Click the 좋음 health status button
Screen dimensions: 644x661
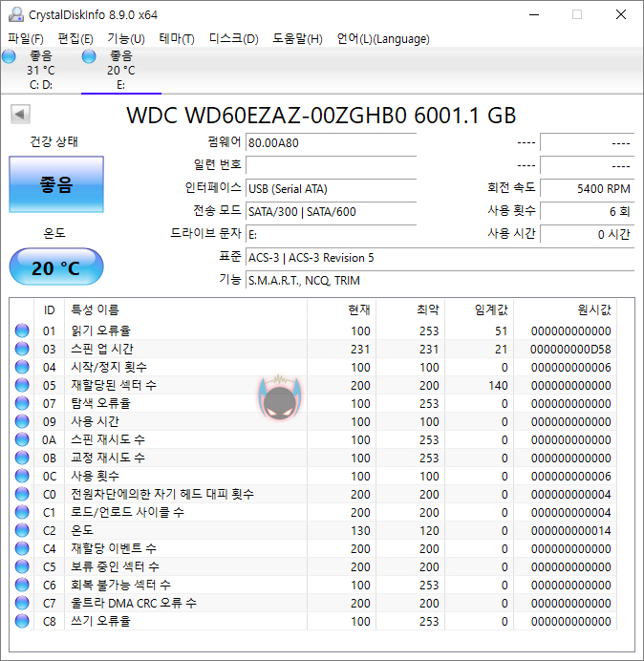(56, 184)
